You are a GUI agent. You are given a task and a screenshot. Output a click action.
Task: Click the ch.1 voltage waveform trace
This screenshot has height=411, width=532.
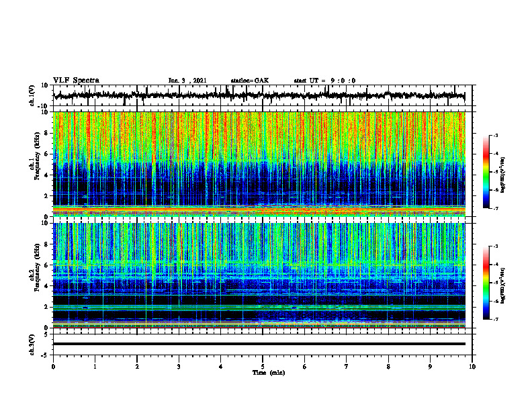[x=259, y=95]
